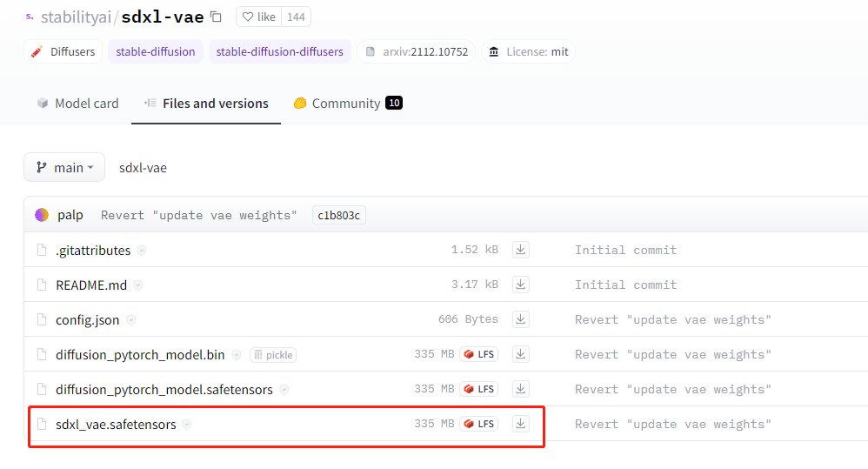Viewport: 868px width, 469px height.
Task: Download config.json via download icon
Action: (x=520, y=319)
